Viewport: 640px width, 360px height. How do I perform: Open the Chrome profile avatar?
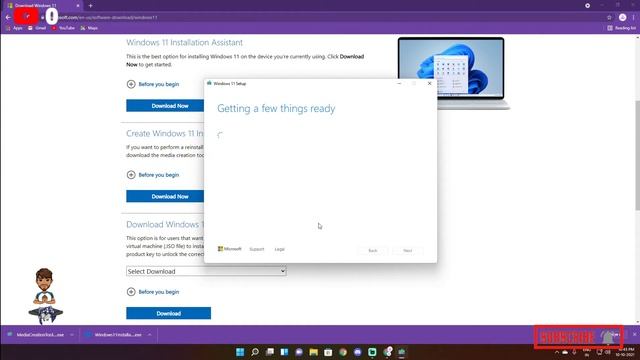[x=622, y=18]
